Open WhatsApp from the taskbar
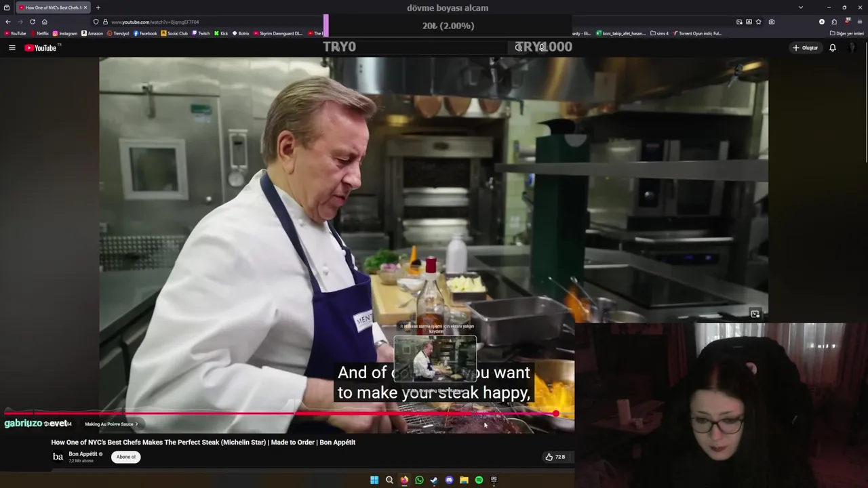This screenshot has height=488, width=868. point(419,480)
